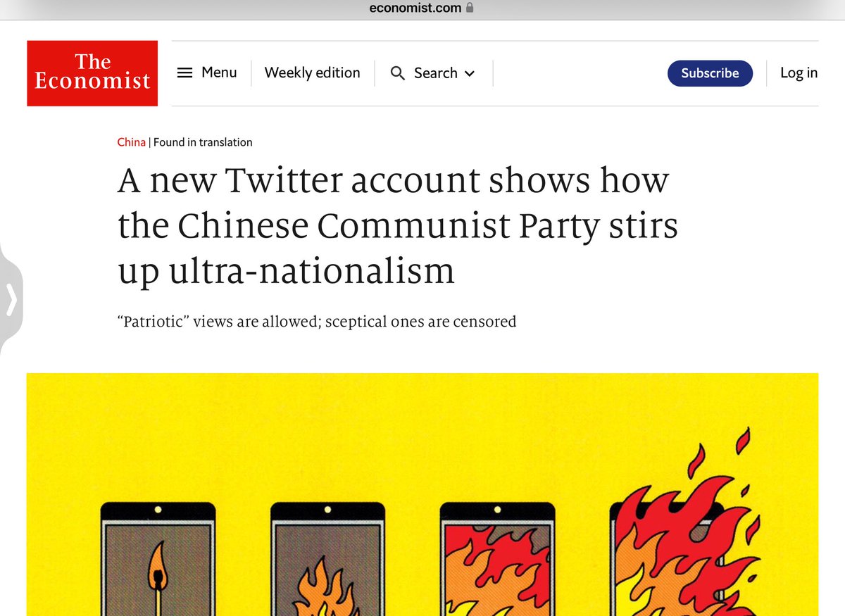Open the slide-over handle on left edge
845x616 pixels.
11,301
